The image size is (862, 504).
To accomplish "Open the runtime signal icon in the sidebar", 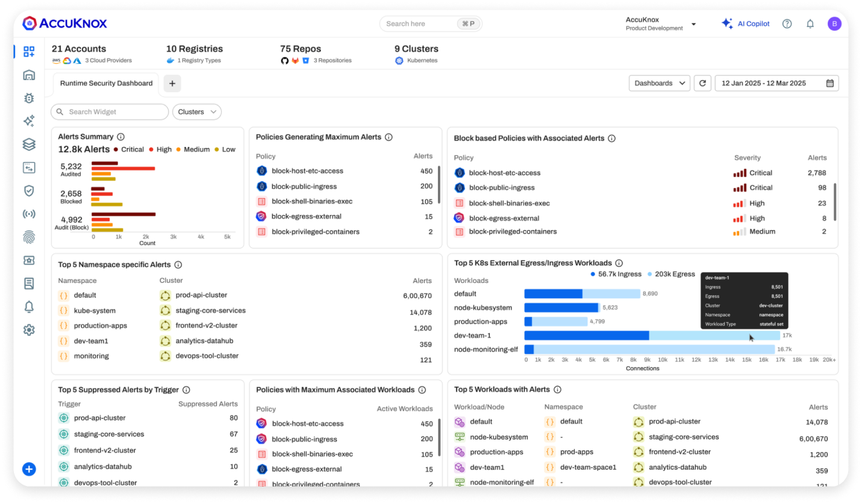I will [x=28, y=214].
